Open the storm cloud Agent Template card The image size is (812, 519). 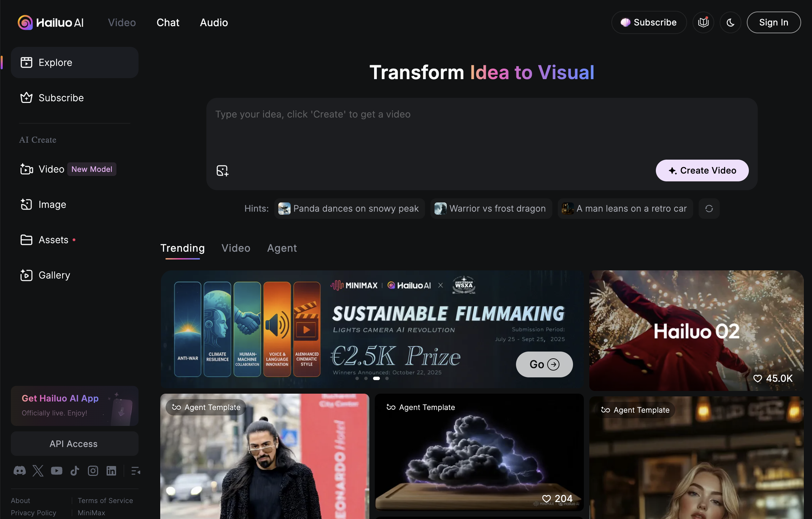(479, 452)
